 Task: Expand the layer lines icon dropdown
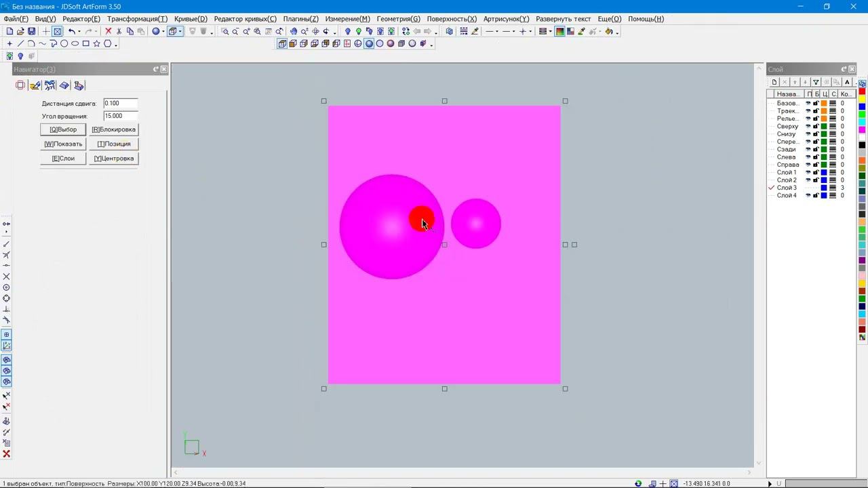(x=550, y=31)
